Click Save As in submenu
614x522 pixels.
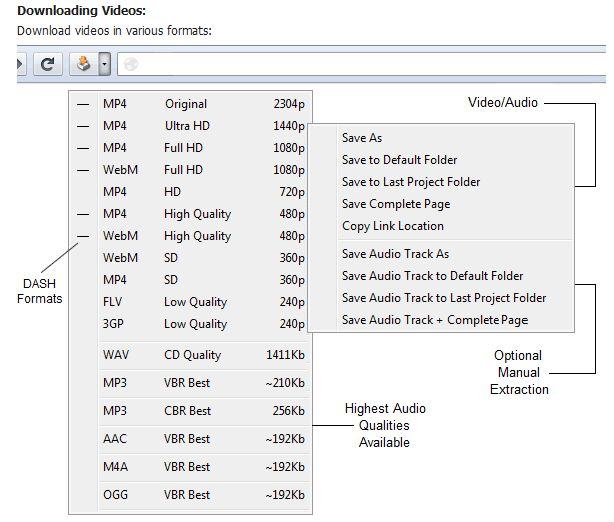pos(441,138)
